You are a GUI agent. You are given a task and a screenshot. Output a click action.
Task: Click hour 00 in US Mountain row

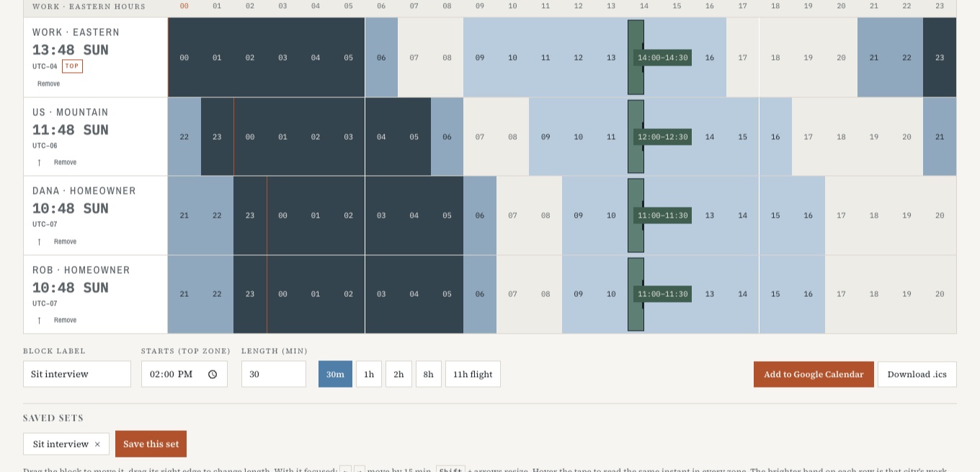(x=250, y=137)
